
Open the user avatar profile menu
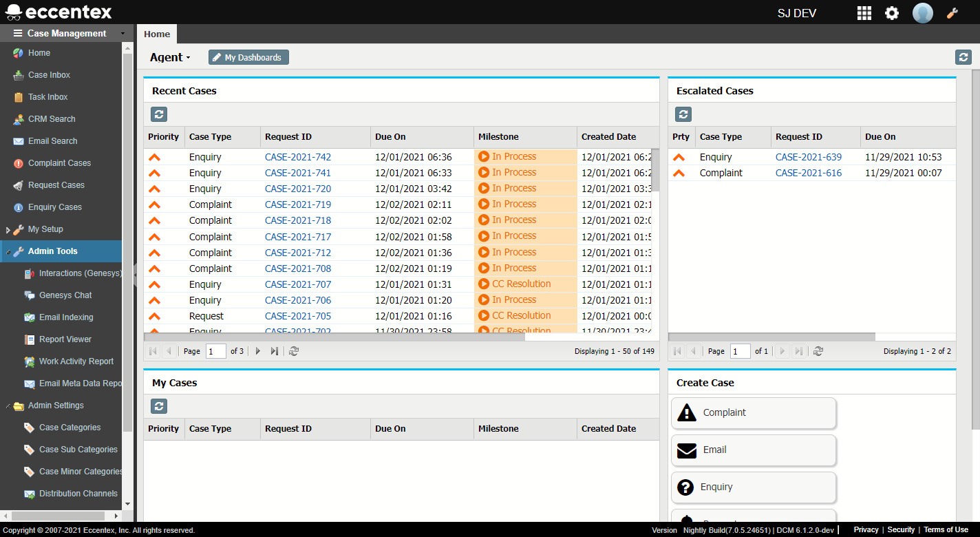pos(923,13)
